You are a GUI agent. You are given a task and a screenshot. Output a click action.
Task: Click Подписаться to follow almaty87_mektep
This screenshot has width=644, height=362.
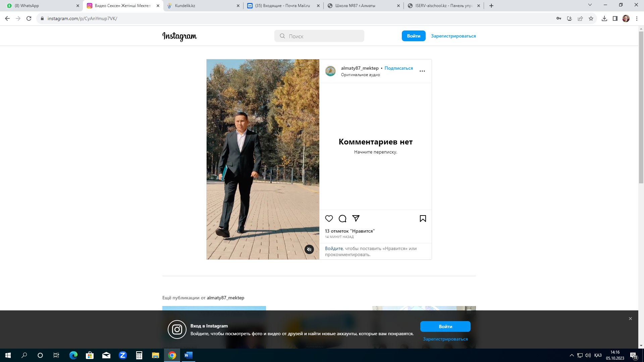[x=398, y=68]
